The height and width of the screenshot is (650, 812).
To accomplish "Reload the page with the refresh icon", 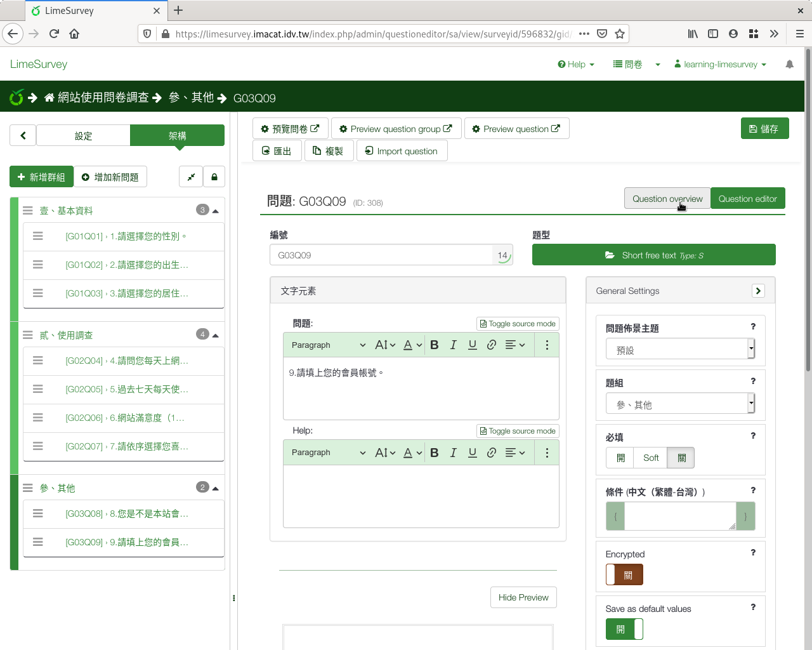I will click(x=54, y=34).
